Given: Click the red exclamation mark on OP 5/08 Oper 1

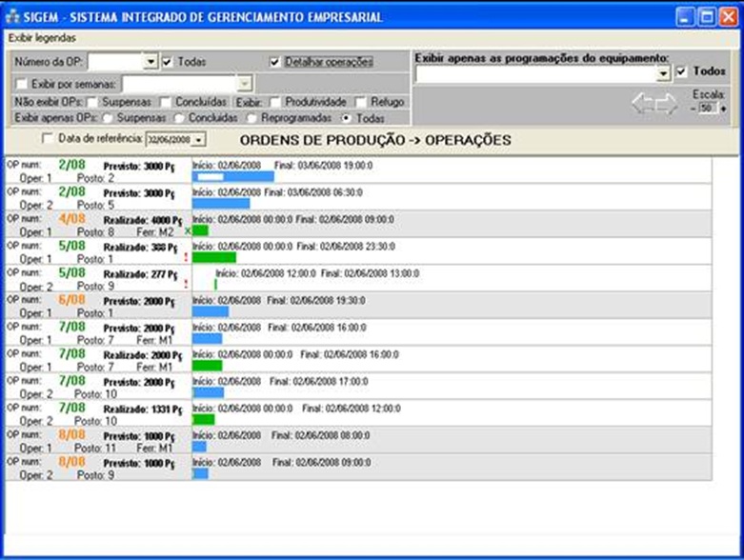Looking at the screenshot, I should (x=185, y=256).
